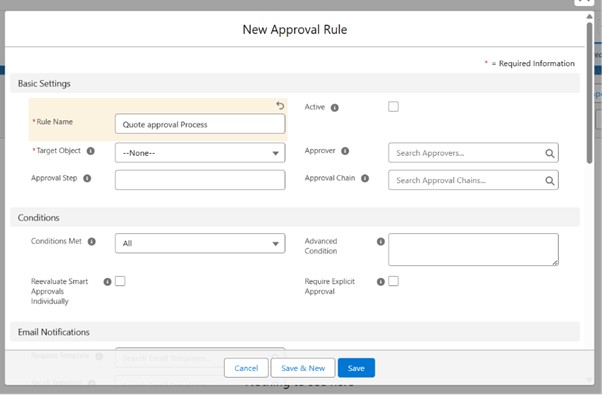Click the Save & New button

303,368
